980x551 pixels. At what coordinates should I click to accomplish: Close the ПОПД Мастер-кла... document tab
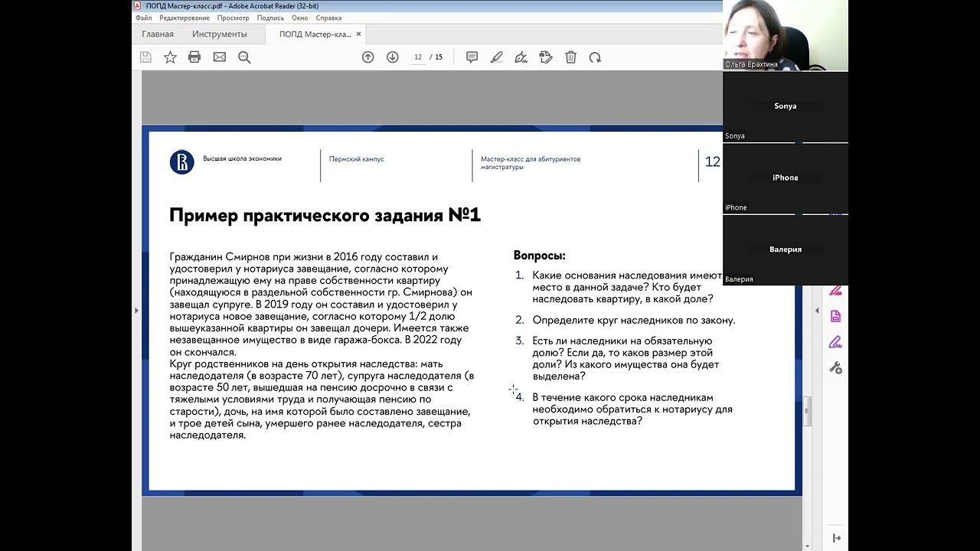point(358,34)
